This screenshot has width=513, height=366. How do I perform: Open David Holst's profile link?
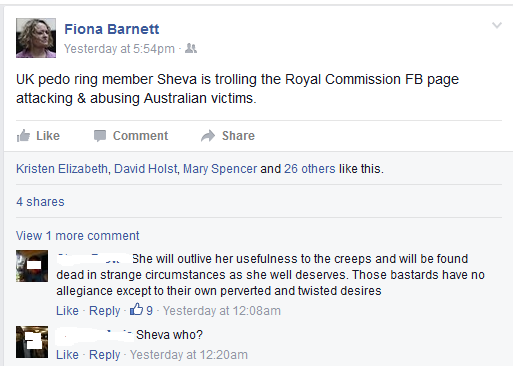pos(146,169)
